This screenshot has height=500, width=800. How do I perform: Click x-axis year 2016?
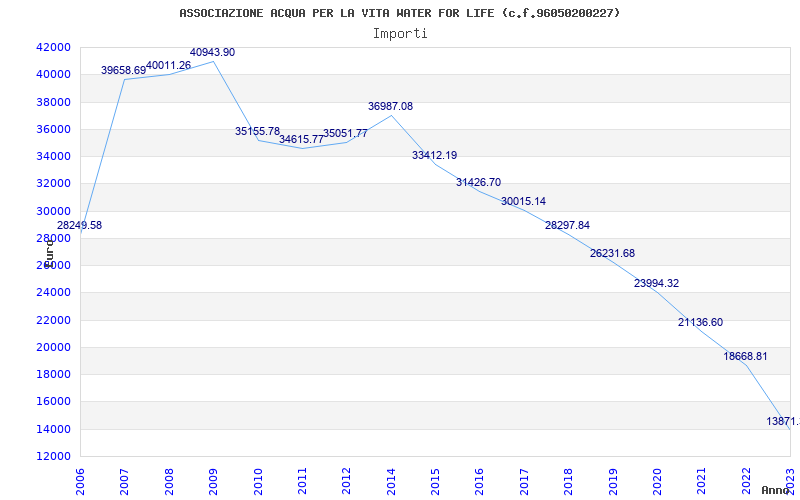(480, 482)
